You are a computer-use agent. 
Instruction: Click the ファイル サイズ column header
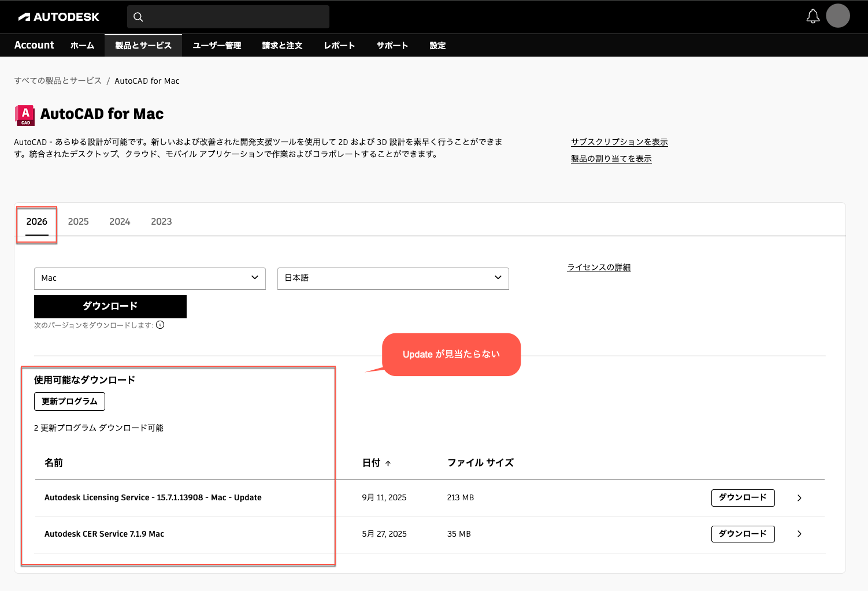[x=480, y=463]
